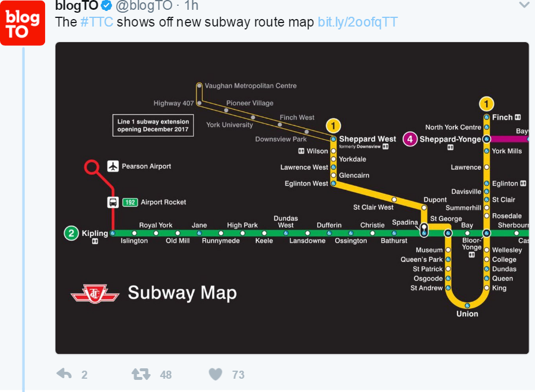
Task: Click the Pearson Airport airplane icon
Action: pyautogui.click(x=113, y=166)
